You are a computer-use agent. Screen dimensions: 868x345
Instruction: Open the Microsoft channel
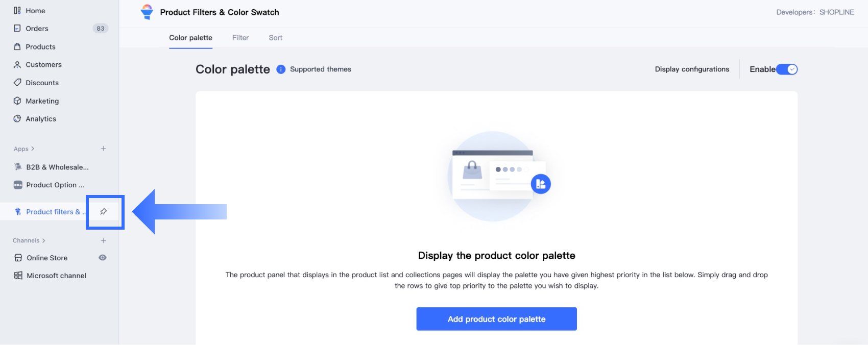point(56,276)
